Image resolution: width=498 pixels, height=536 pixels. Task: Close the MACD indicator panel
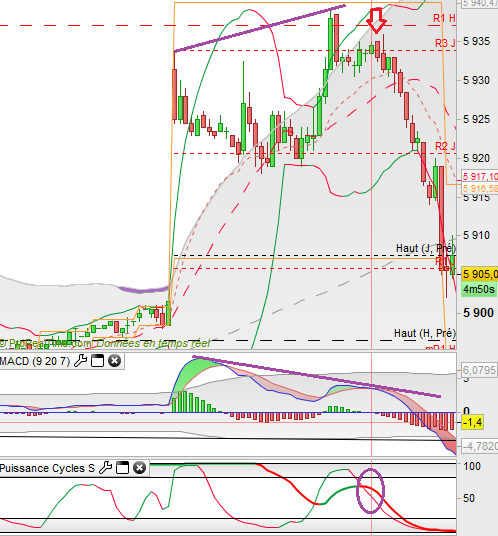[115, 361]
